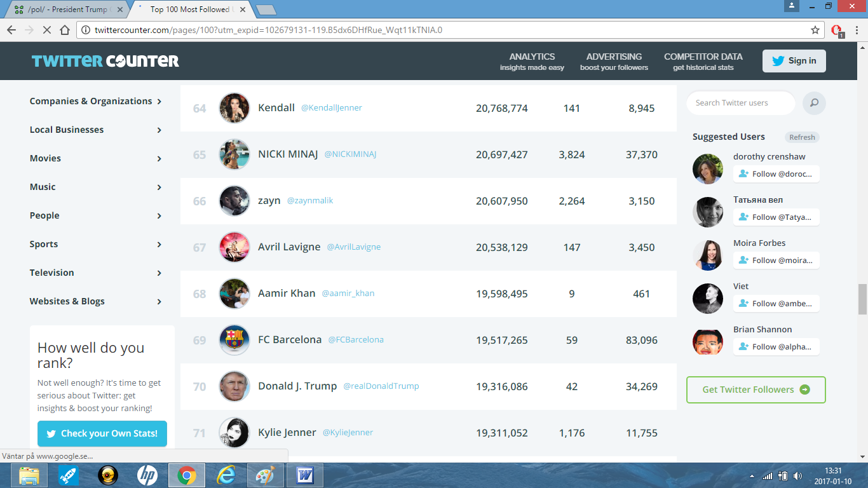
Task: Click Get Twitter Followers button
Action: coord(756,390)
